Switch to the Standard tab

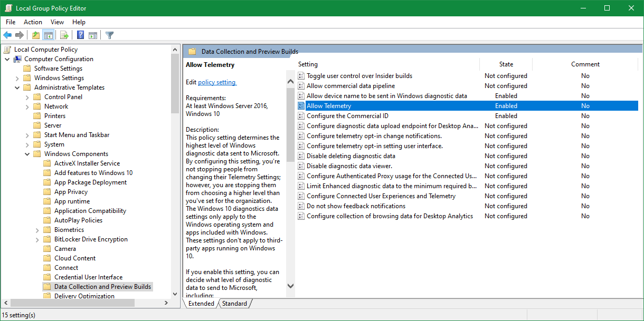click(x=234, y=304)
